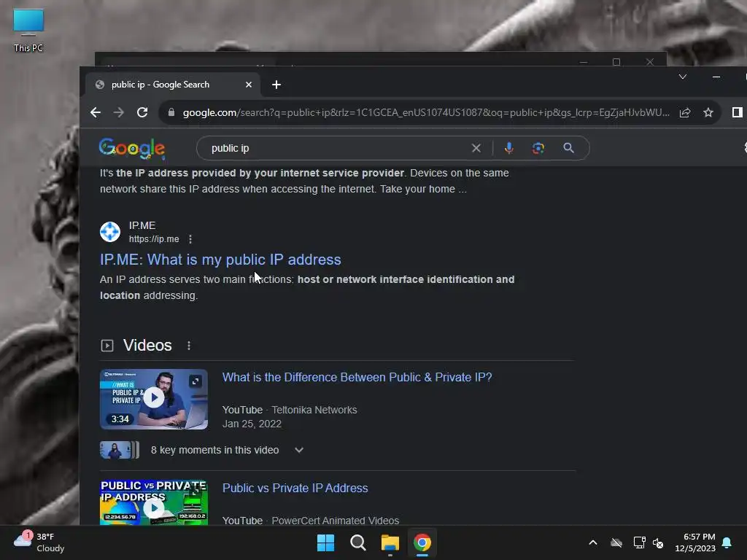Click the Videos section heading
This screenshot has height=560, width=747.
point(147,345)
